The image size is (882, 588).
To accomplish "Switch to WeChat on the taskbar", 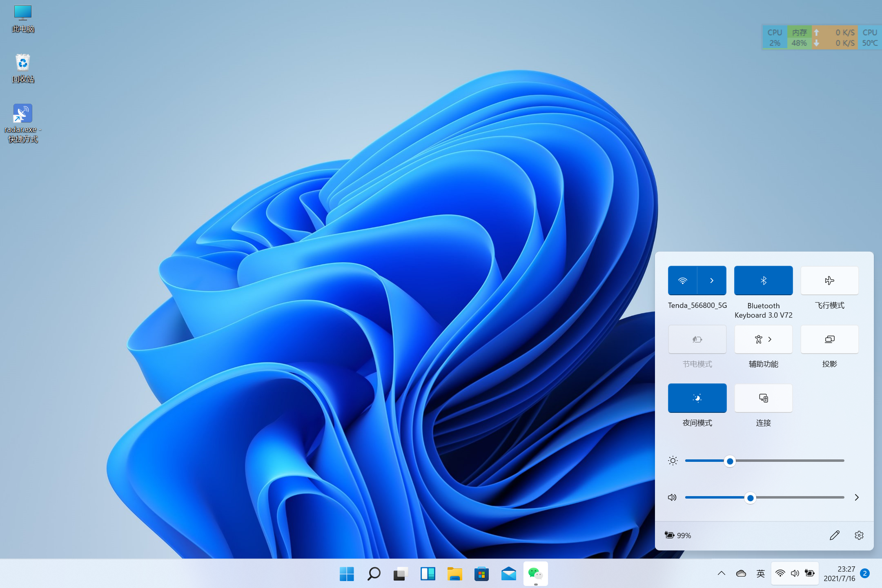I will (535, 574).
